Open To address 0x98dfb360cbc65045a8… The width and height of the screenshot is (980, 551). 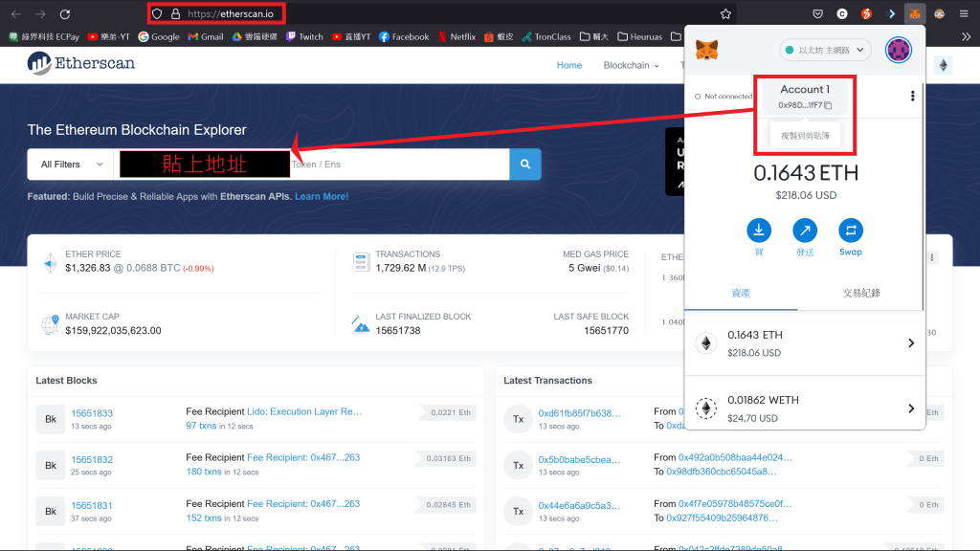(722, 471)
